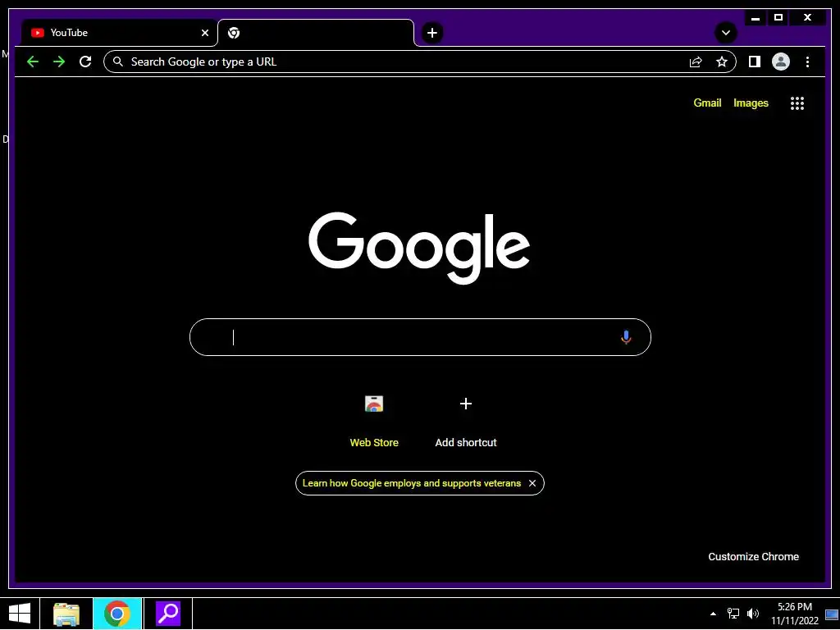Maximize the Chrome window
The width and height of the screenshot is (840, 630).
[x=778, y=18]
